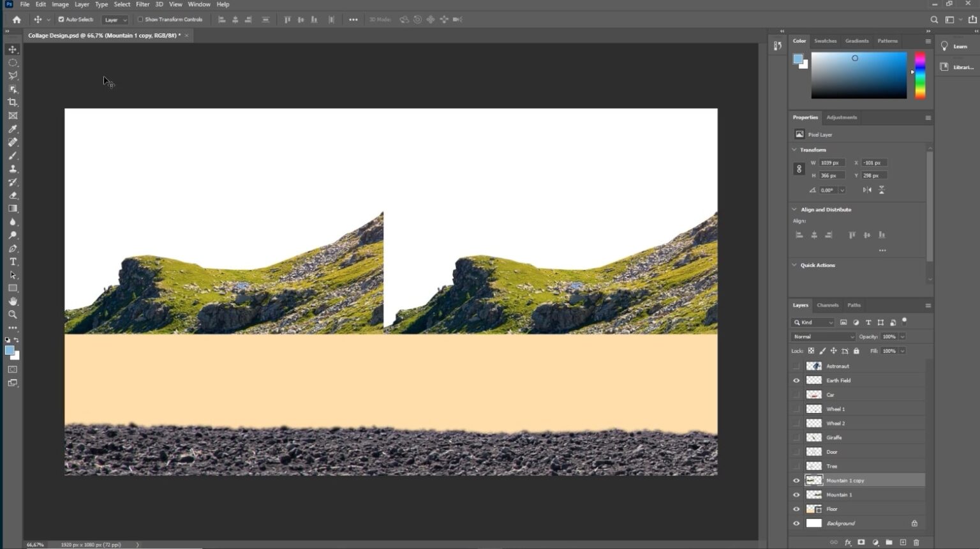Collapse the Transform section in Properties
Viewport: 980px width, 549px height.
[794, 149]
